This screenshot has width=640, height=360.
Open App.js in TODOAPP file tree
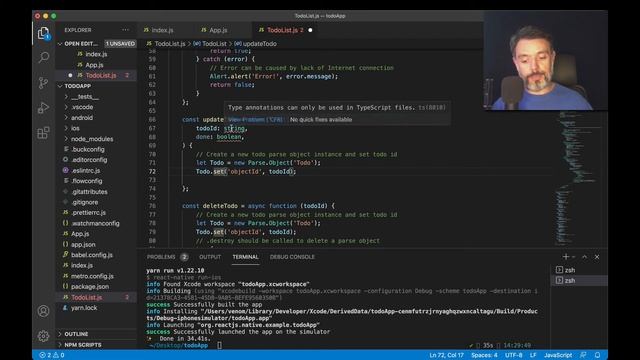pos(80,234)
